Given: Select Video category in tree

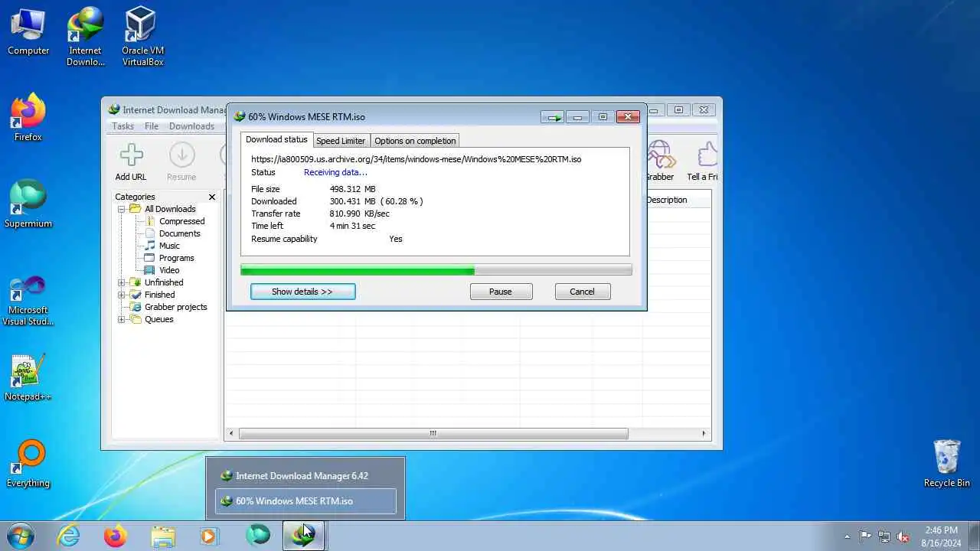Looking at the screenshot, I should 169,270.
